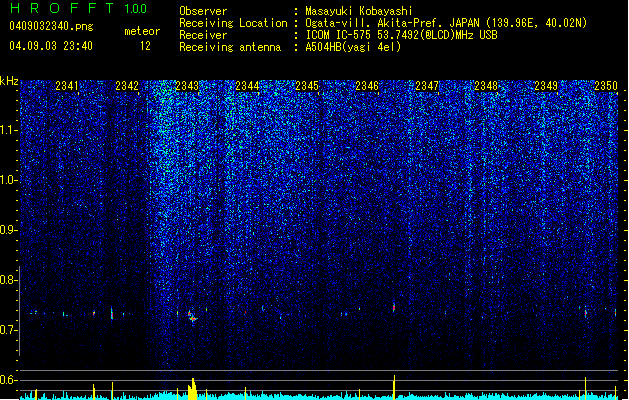Click the A504HB(yagi 4el) antenna text

click(x=353, y=47)
